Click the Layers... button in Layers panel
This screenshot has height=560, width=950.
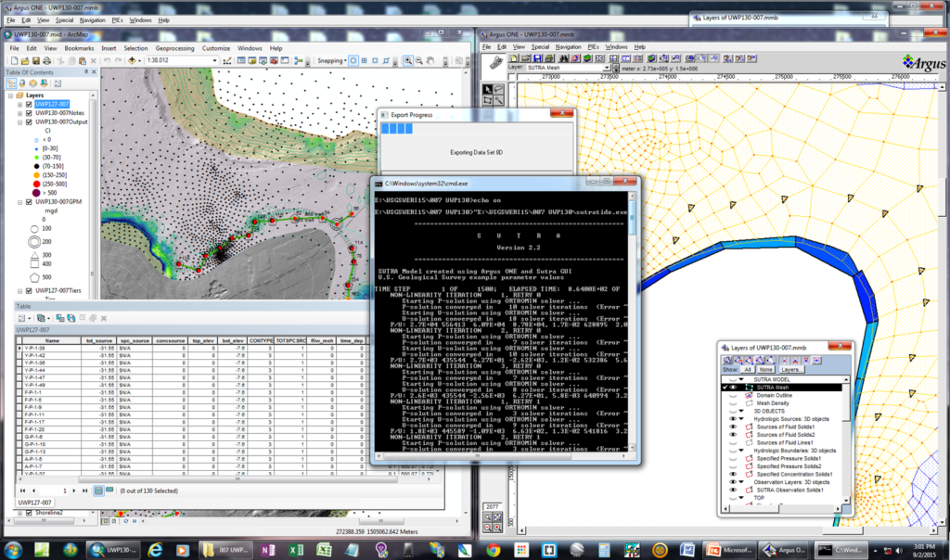pyautogui.click(x=790, y=369)
